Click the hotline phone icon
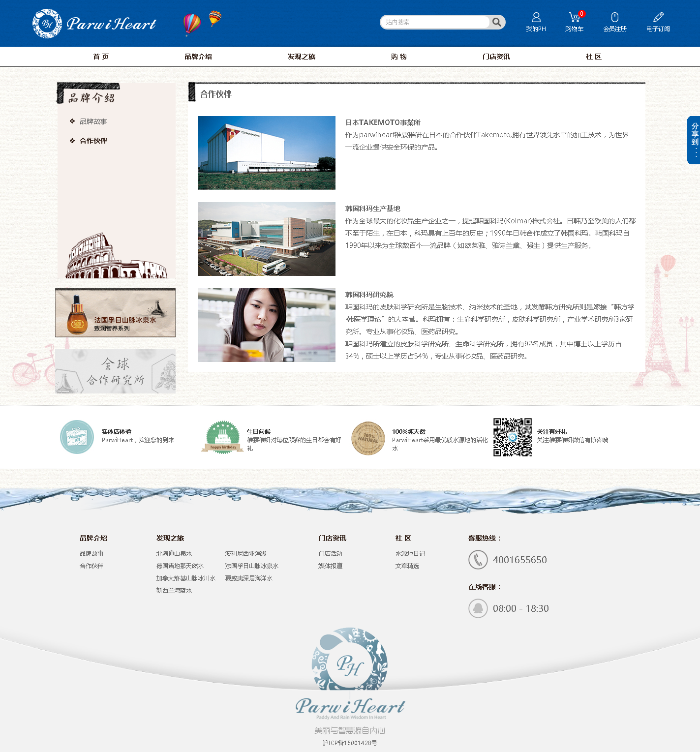The image size is (700, 752). (478, 560)
